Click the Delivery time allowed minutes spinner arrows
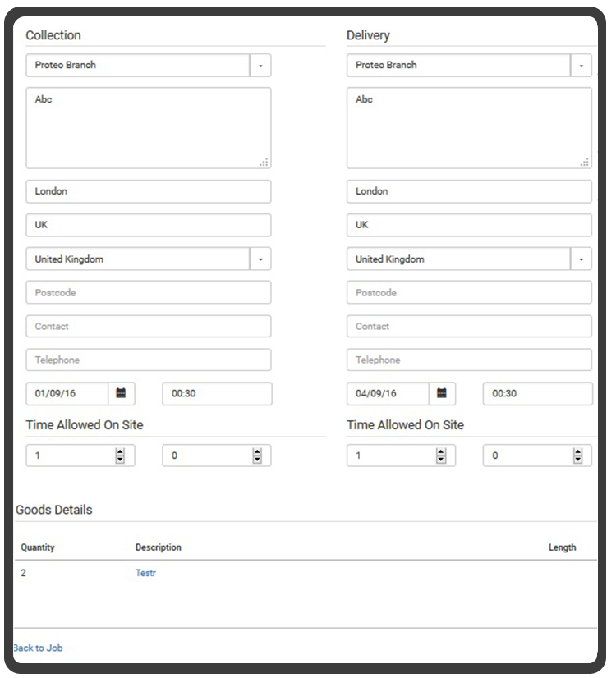Screen dimensions: 616x678 pos(578,456)
